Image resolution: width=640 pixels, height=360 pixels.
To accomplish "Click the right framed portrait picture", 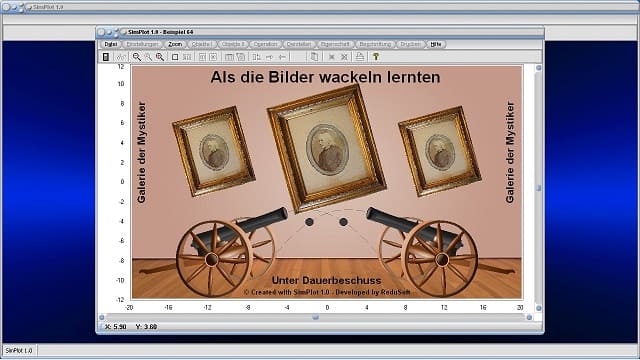I will tap(440, 151).
